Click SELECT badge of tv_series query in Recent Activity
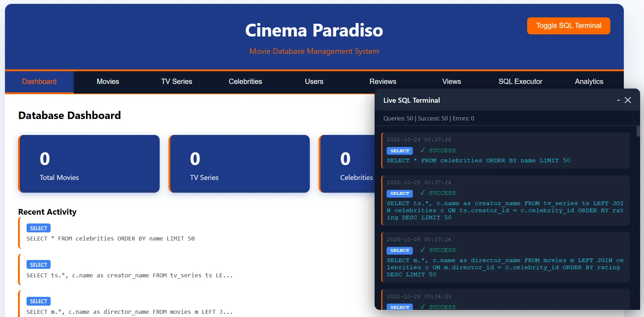The image size is (644, 317). (39, 265)
